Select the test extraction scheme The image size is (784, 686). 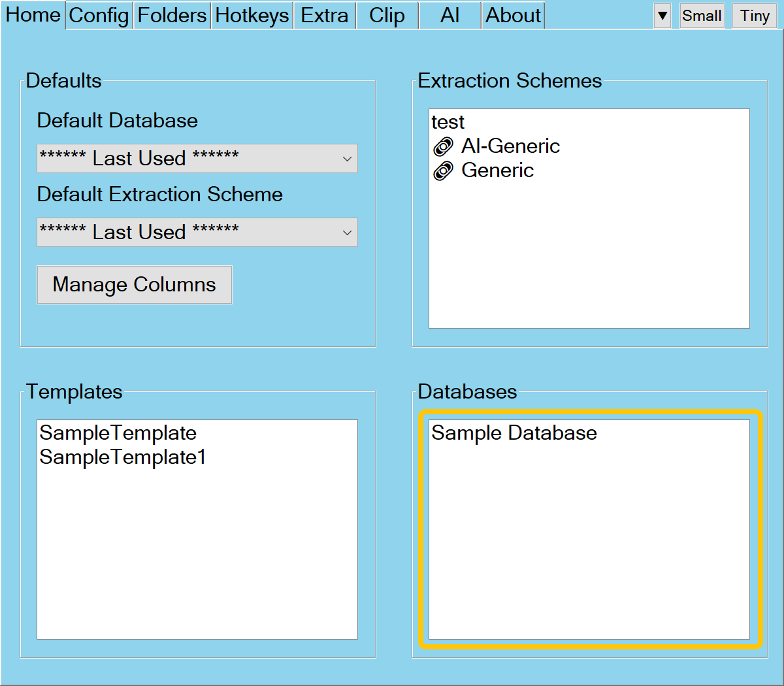click(448, 122)
